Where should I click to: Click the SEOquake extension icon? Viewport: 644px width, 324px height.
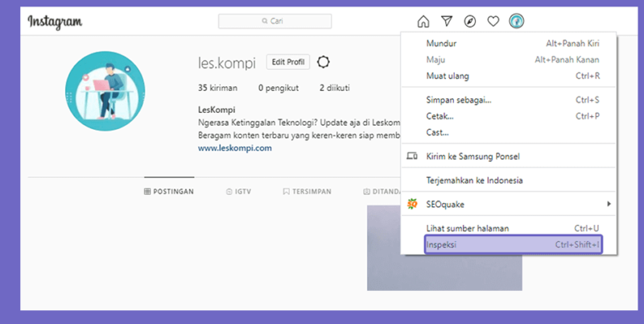point(412,204)
